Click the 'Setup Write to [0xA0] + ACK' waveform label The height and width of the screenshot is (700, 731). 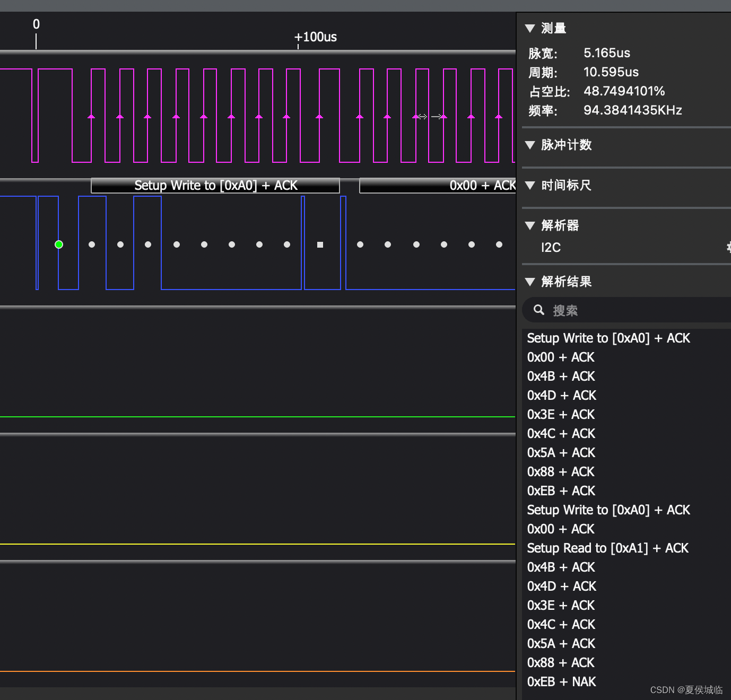215,186
